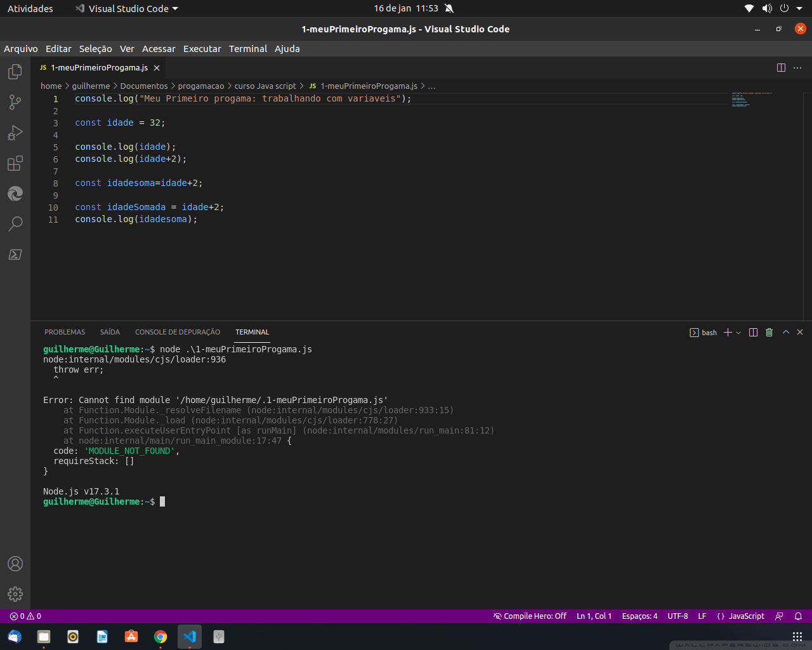The image size is (812, 650).
Task: Select the bash terminal entry
Action: click(x=704, y=333)
